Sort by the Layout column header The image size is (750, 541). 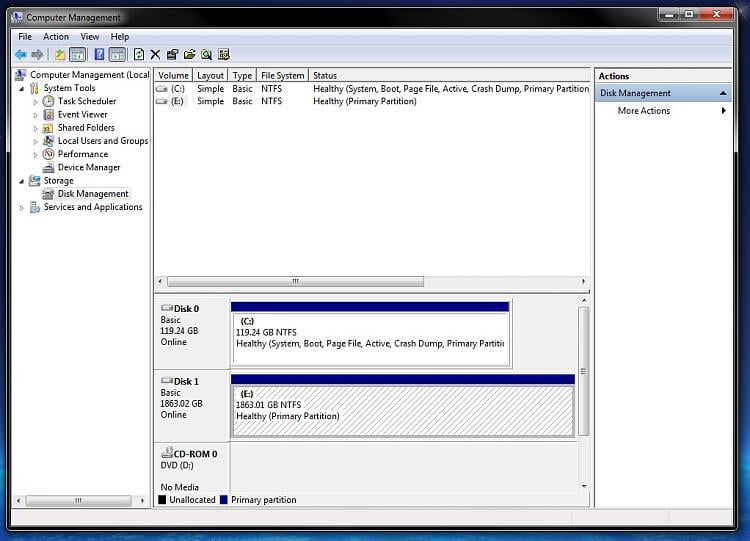[x=210, y=75]
